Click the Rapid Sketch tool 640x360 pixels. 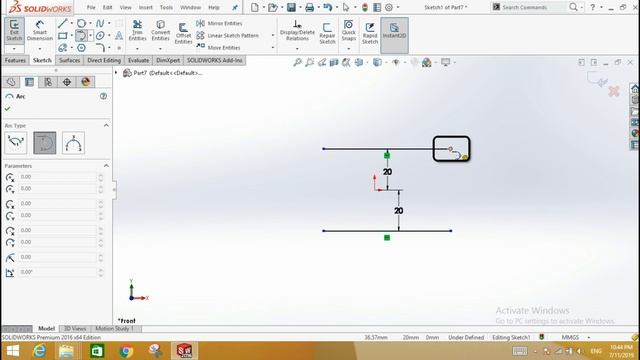point(370,33)
